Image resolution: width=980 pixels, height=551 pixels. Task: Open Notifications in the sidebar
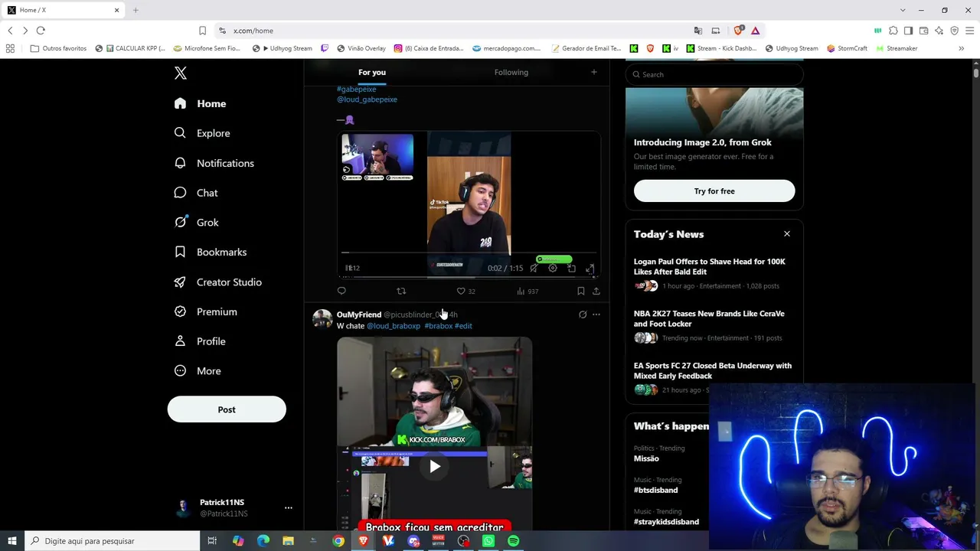point(214,163)
